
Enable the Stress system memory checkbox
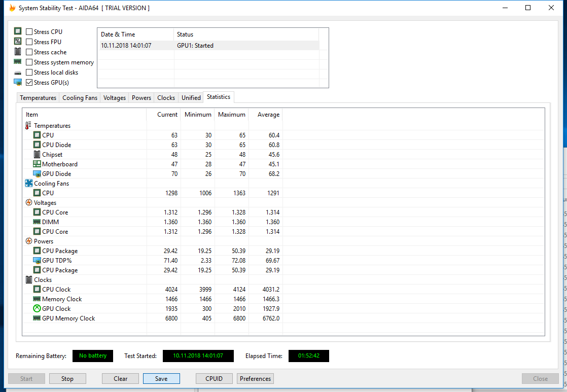point(29,62)
